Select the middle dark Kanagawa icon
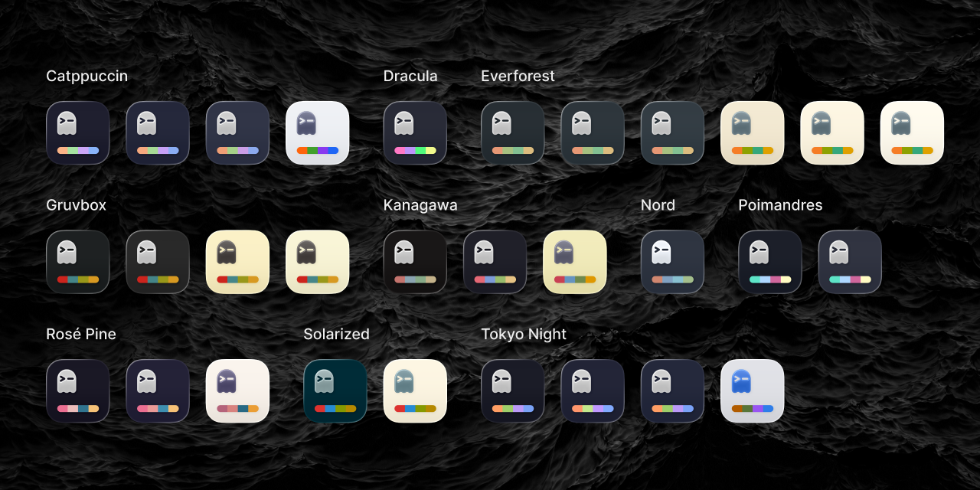Image resolution: width=980 pixels, height=490 pixels. pos(495,262)
